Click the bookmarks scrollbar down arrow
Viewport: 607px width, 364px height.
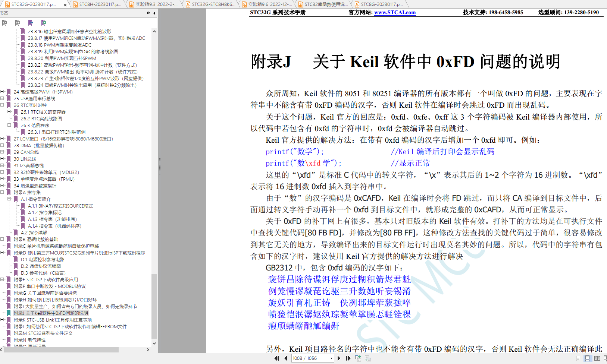(x=154, y=344)
